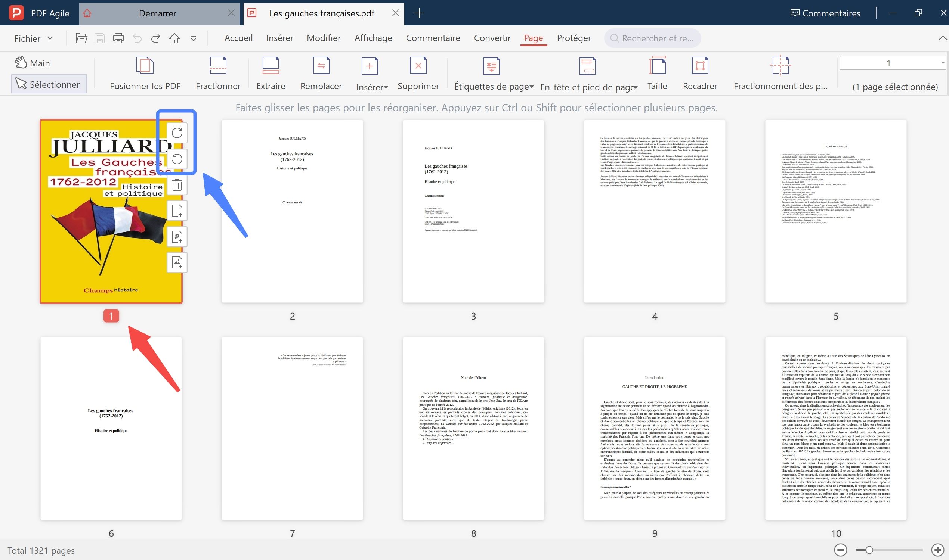Click the Remplacer pages icon
This screenshot has width=949, height=560.
coord(321,66)
